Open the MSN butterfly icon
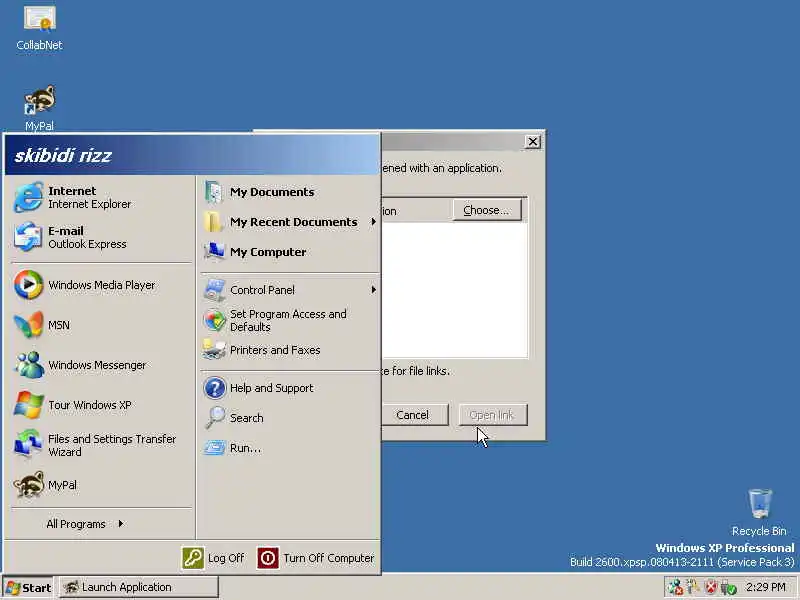800x600 pixels. (x=29, y=324)
